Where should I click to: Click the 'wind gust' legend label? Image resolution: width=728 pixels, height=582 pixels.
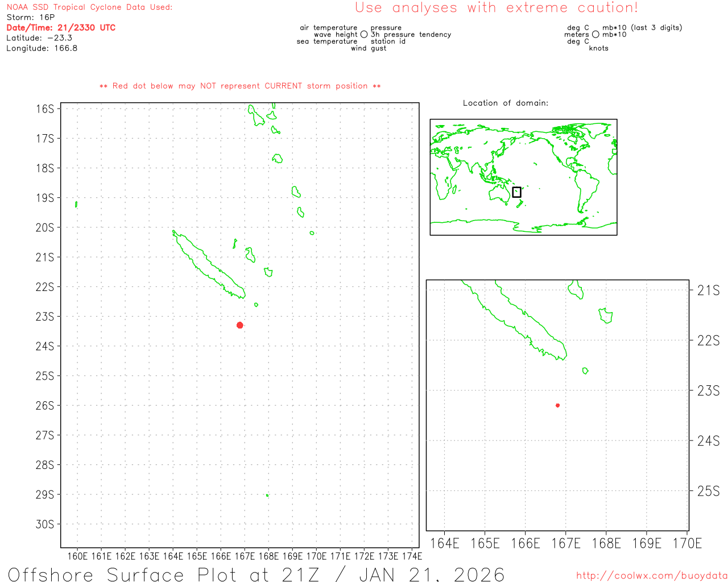tap(369, 48)
